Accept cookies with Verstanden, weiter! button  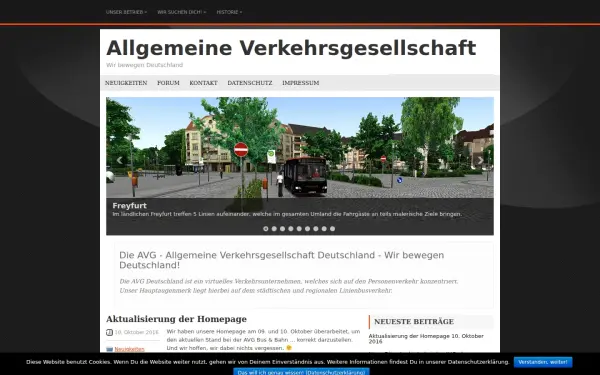(x=543, y=362)
